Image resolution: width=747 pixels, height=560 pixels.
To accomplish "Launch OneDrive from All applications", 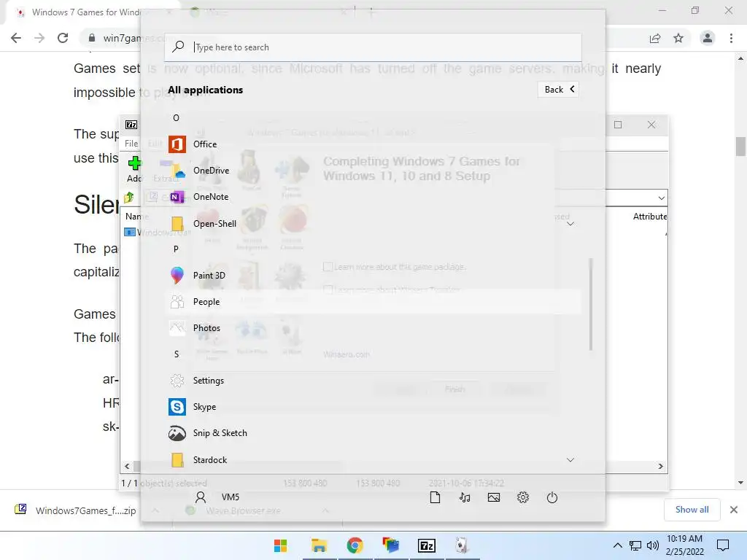I will point(373,171).
